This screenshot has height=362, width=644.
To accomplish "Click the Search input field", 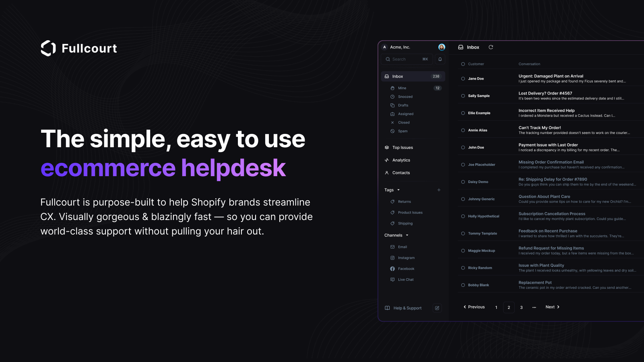I will pyautogui.click(x=407, y=59).
